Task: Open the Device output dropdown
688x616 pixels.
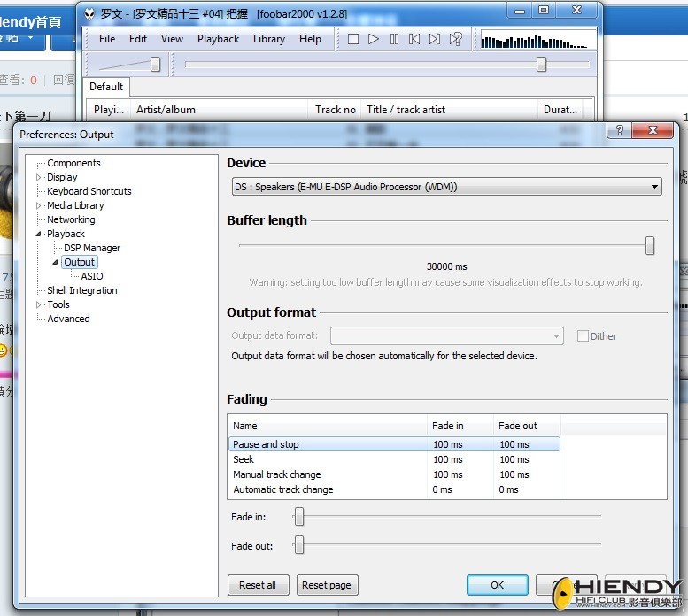Action: (x=446, y=187)
